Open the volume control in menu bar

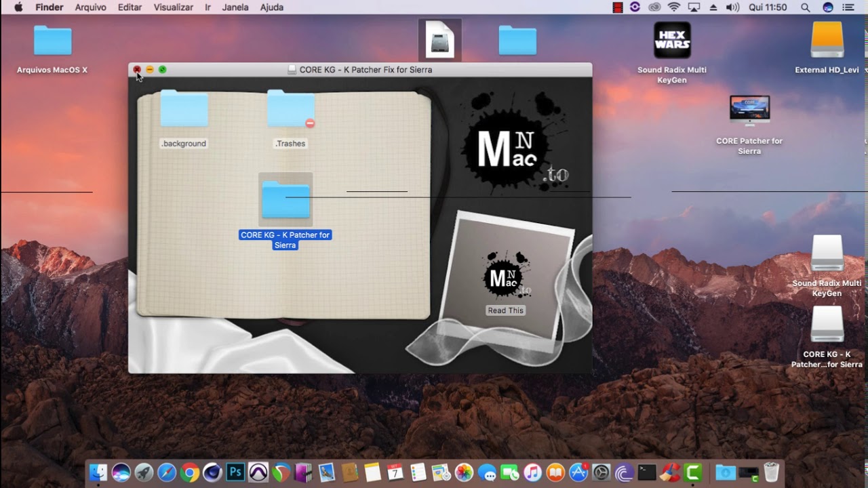(x=733, y=7)
